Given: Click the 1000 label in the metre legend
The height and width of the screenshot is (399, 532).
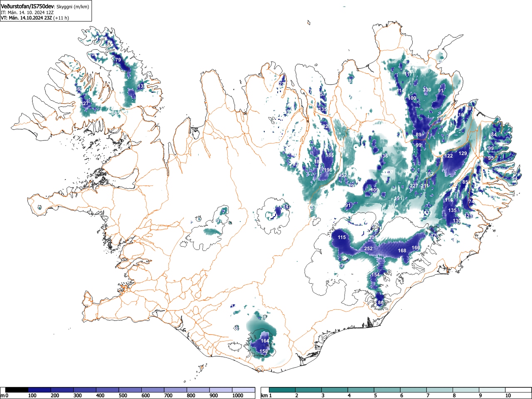Looking at the screenshot, I should pos(238,396).
